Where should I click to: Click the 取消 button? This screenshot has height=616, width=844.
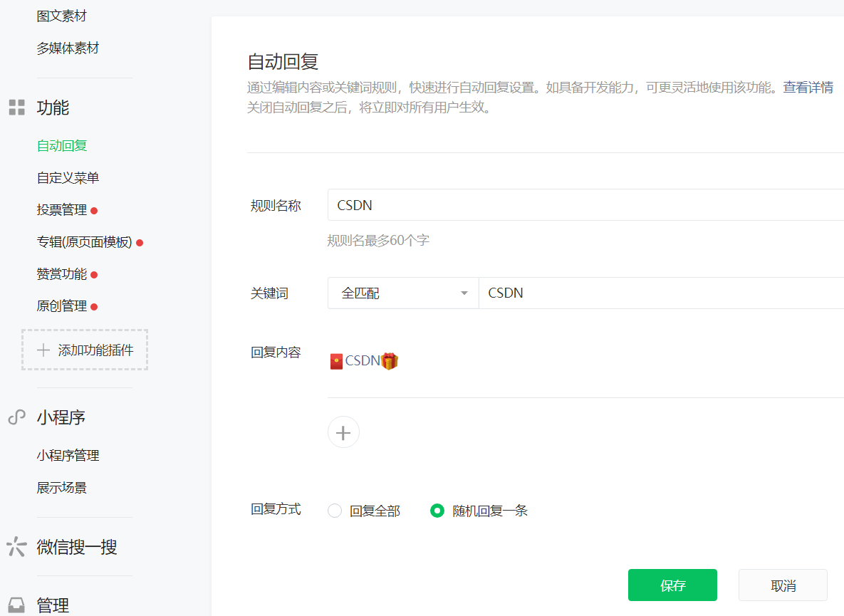click(783, 585)
